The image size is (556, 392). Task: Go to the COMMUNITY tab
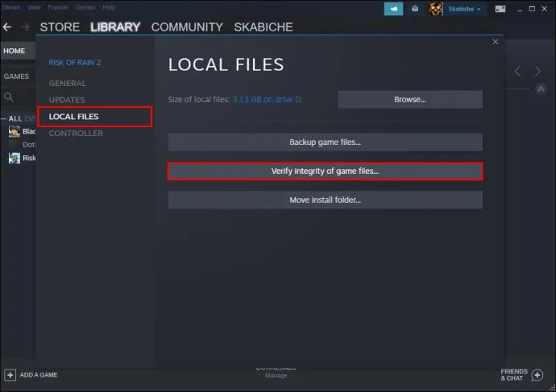click(x=187, y=27)
